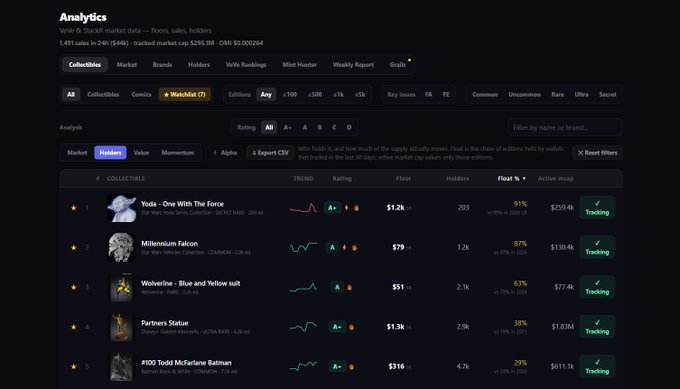Click the flame icon in the Millennium Falcon row
This screenshot has height=389, width=680.
354,248
